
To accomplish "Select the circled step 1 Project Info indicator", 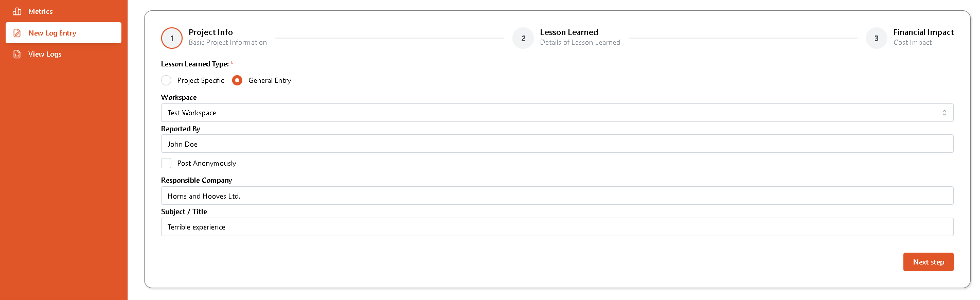I will (171, 38).
